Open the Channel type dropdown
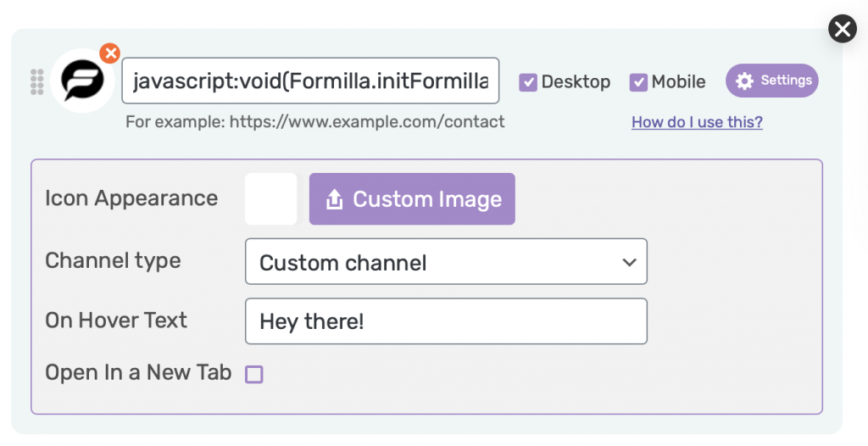The width and height of the screenshot is (868, 446). coord(445,262)
